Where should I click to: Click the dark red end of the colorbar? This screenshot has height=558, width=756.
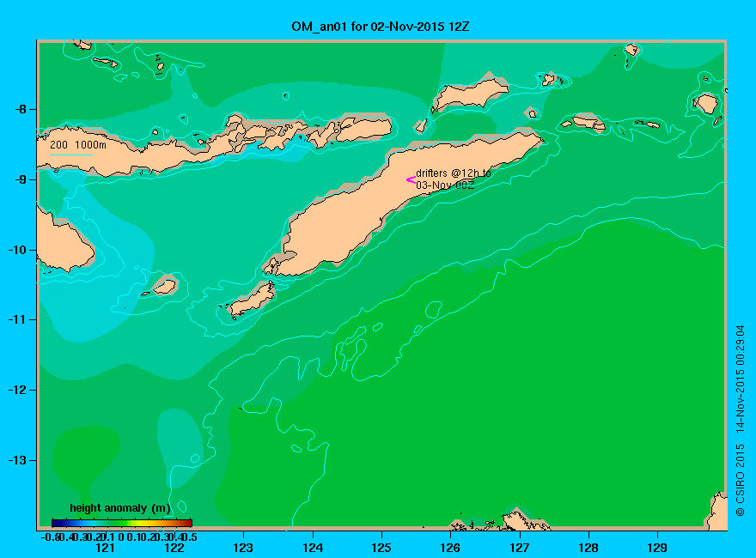pos(188,523)
